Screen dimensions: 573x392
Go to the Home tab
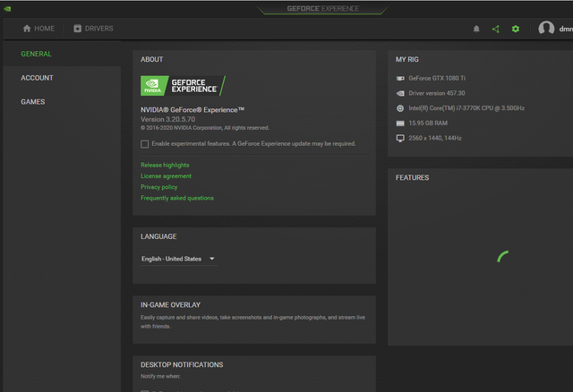coord(38,29)
